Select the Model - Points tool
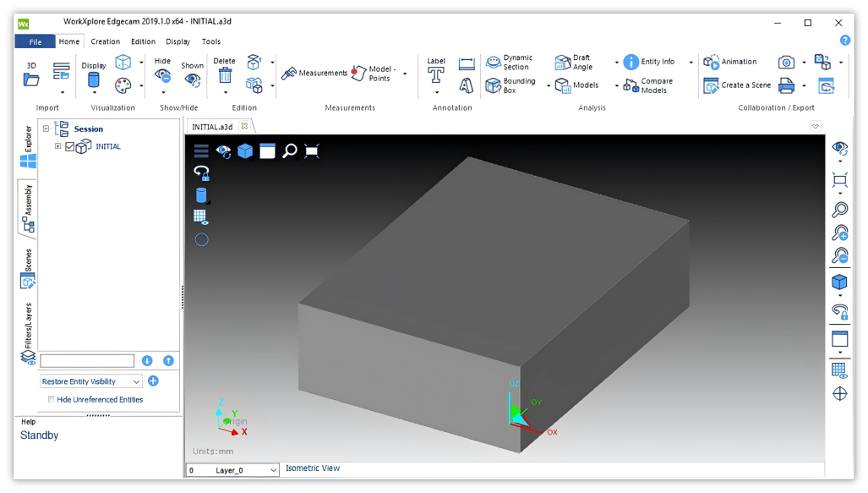This screenshot has height=493, width=868. tap(374, 73)
